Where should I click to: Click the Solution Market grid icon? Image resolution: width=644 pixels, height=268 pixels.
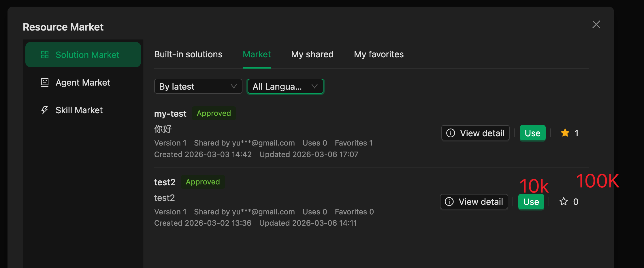point(45,55)
